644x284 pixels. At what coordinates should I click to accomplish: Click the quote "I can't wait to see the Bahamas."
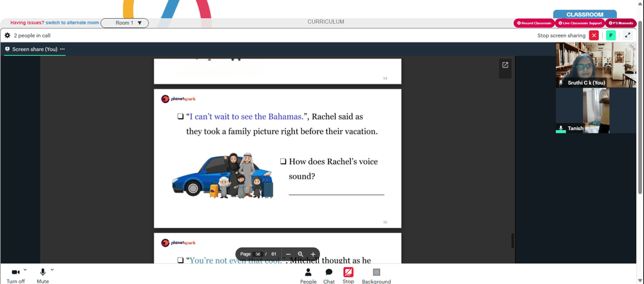(x=247, y=117)
